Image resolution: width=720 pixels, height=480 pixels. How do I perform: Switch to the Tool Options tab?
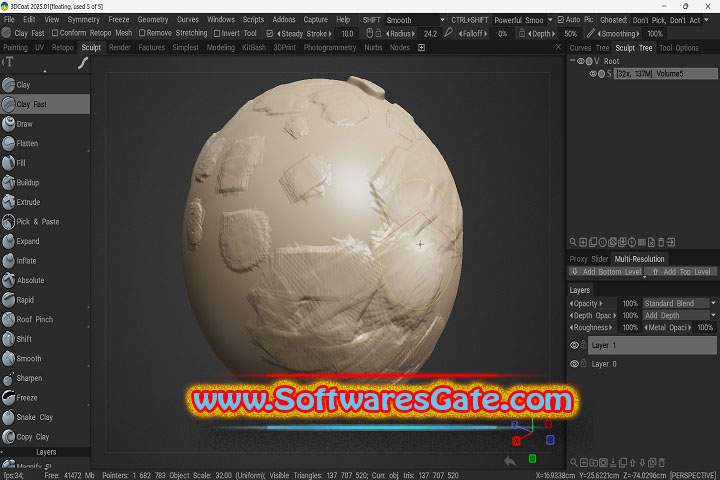pos(679,48)
